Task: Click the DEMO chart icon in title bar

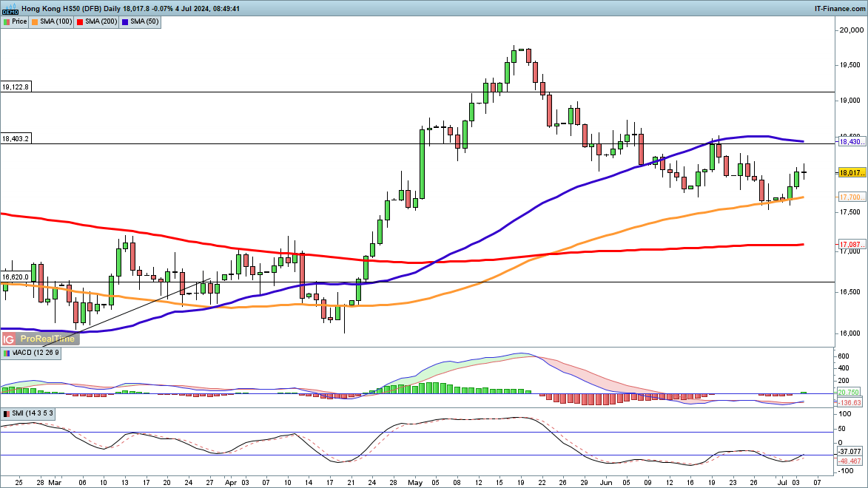Action: tap(10, 8)
